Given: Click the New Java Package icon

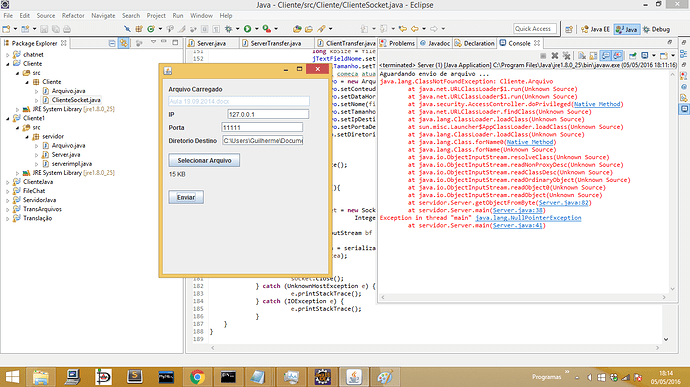Looking at the screenshot, I should (139, 29).
